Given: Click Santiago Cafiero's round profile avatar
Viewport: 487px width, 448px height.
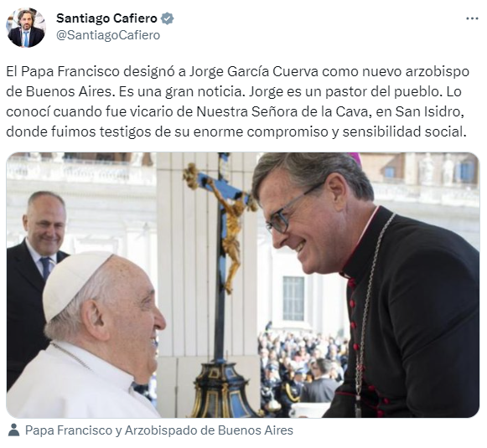Looking at the screenshot, I should click(x=26, y=28).
